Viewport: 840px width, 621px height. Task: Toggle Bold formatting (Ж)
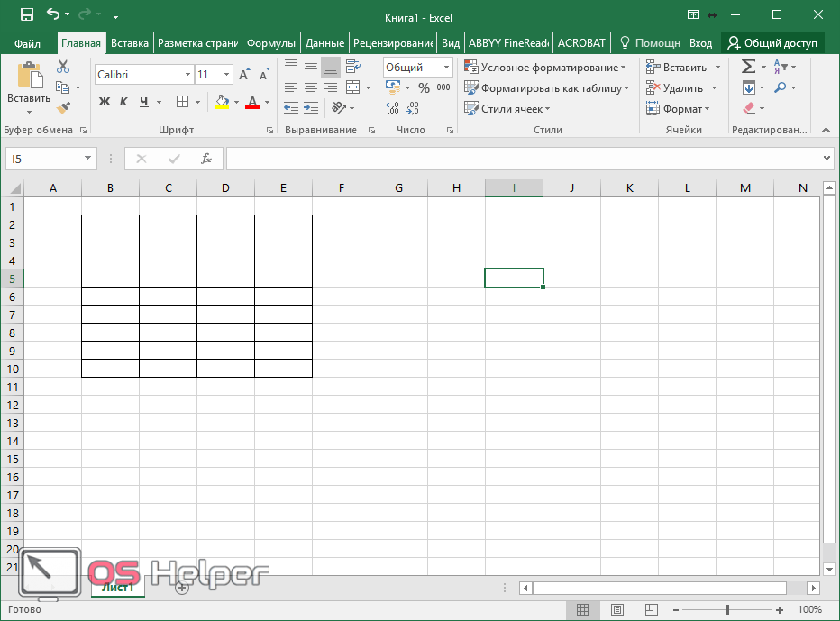[104, 102]
